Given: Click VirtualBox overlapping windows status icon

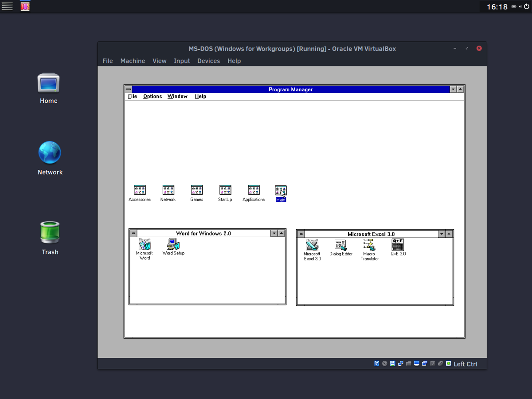Looking at the screenshot, I should [x=424, y=364].
